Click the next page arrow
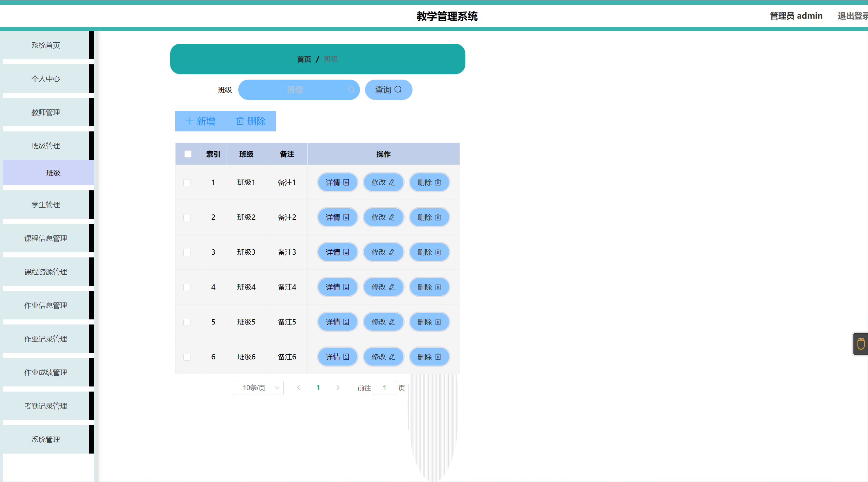Viewport: 868px width, 482px height. [x=338, y=388]
